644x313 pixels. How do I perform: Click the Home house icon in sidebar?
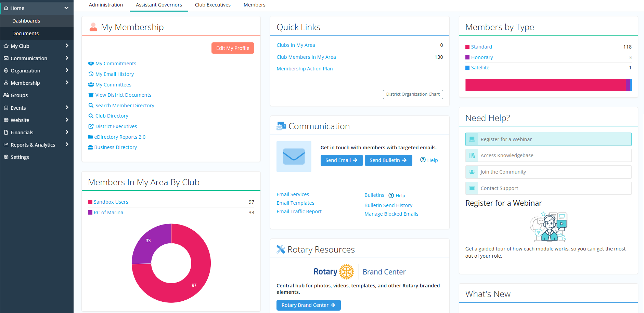6,8
